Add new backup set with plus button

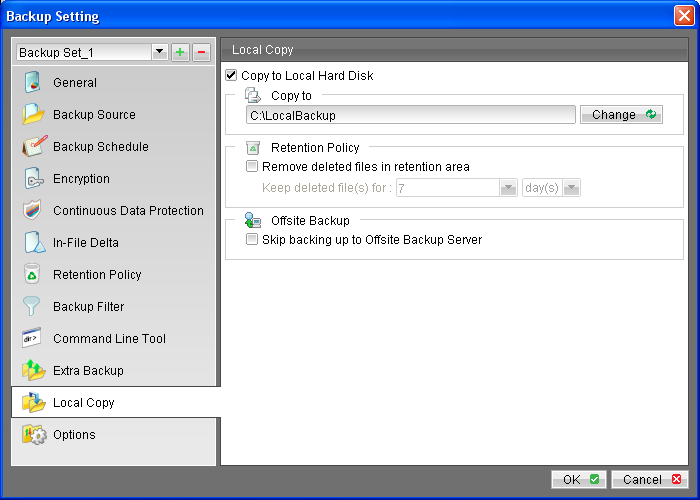coord(180,52)
